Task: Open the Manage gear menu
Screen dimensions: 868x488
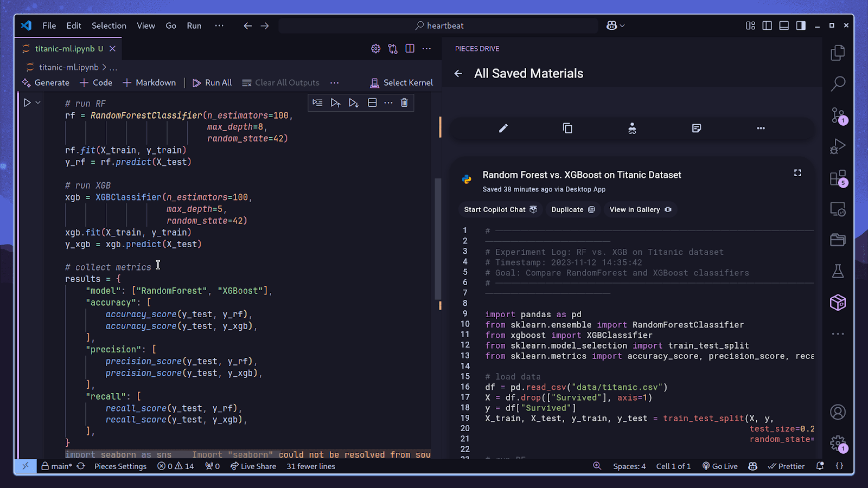Action: [838, 444]
